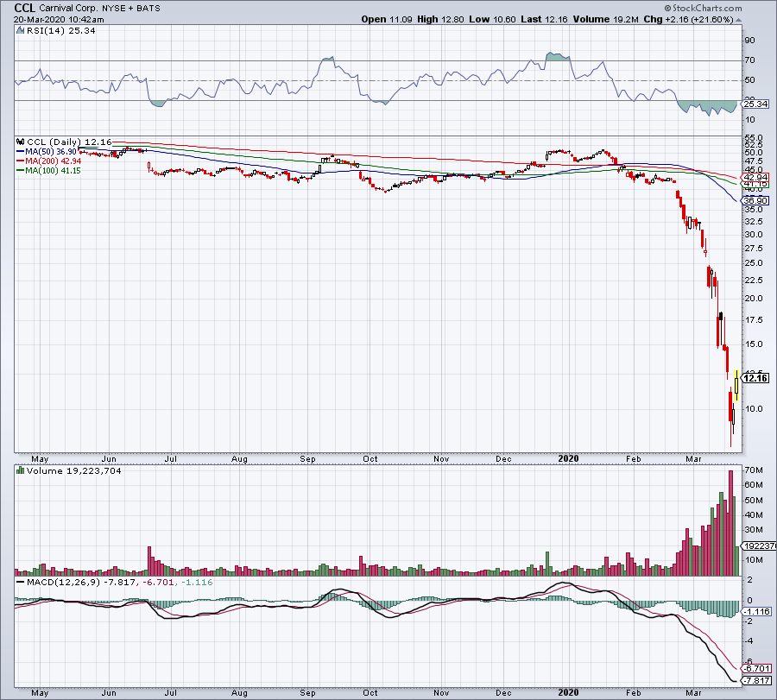Click the 12.16 last price tag on right axis
Image resolution: width=777 pixels, height=700 pixels.
pos(755,378)
